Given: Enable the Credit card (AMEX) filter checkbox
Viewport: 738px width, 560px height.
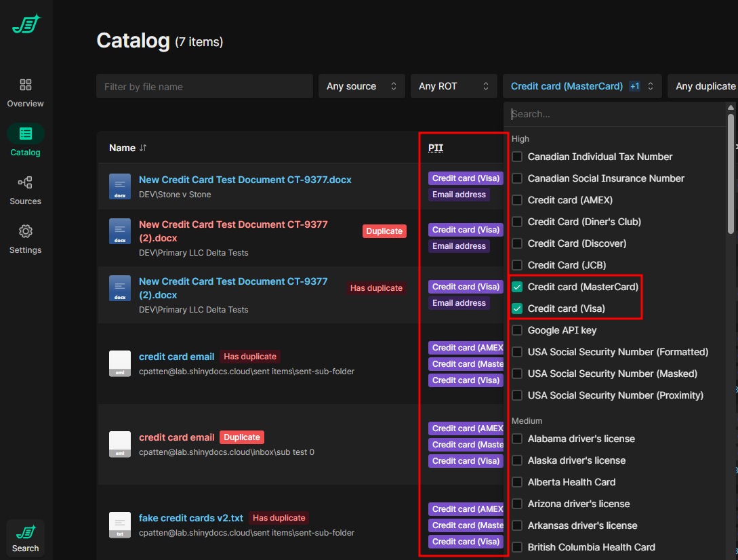Looking at the screenshot, I should tap(517, 200).
